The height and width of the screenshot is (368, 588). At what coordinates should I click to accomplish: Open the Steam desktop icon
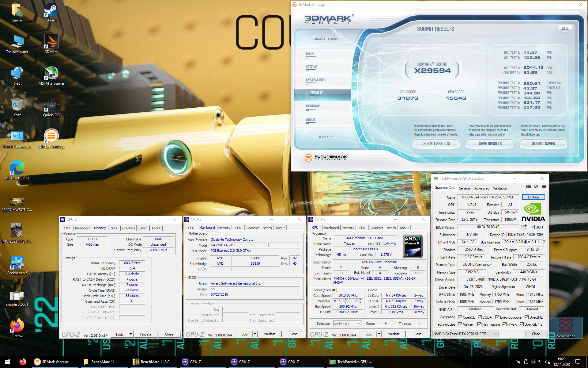click(x=51, y=13)
